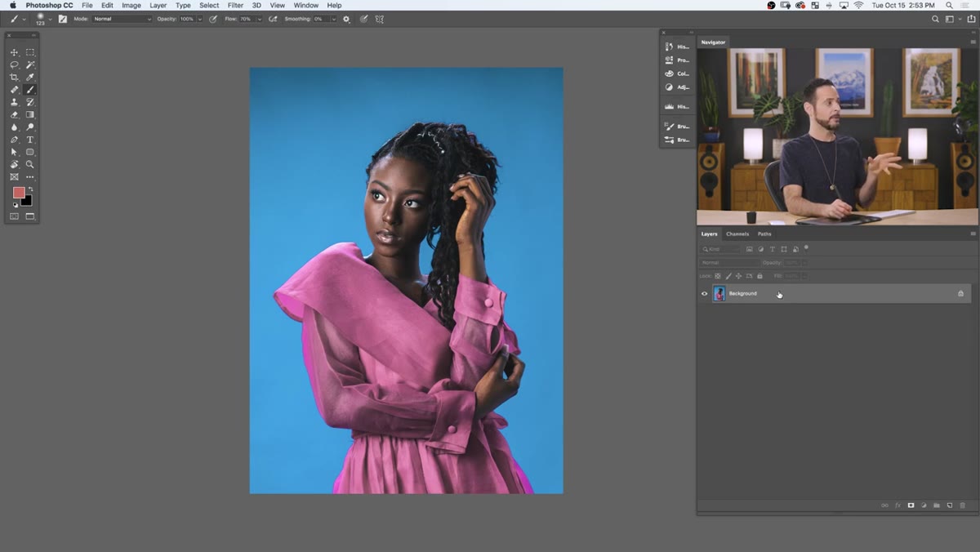Click the Background layer thumbnail
Image resolution: width=980 pixels, height=552 pixels.
[719, 293]
